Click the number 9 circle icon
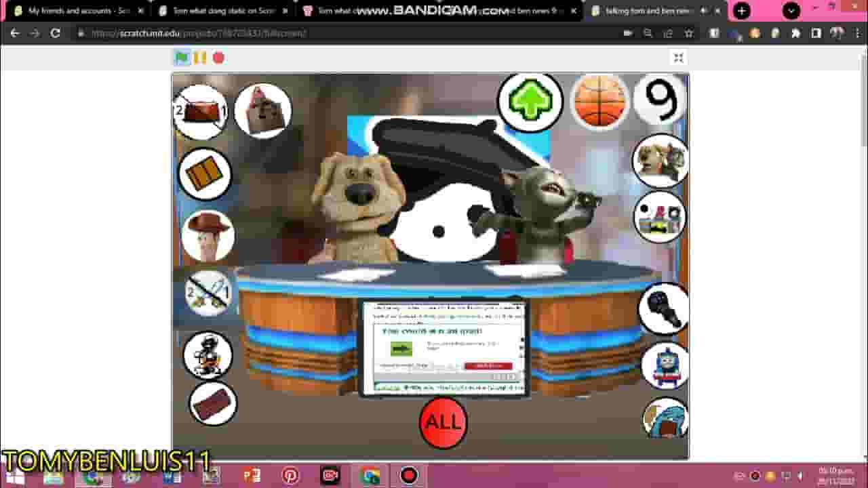Viewport: 868px width, 488px height. (x=661, y=100)
